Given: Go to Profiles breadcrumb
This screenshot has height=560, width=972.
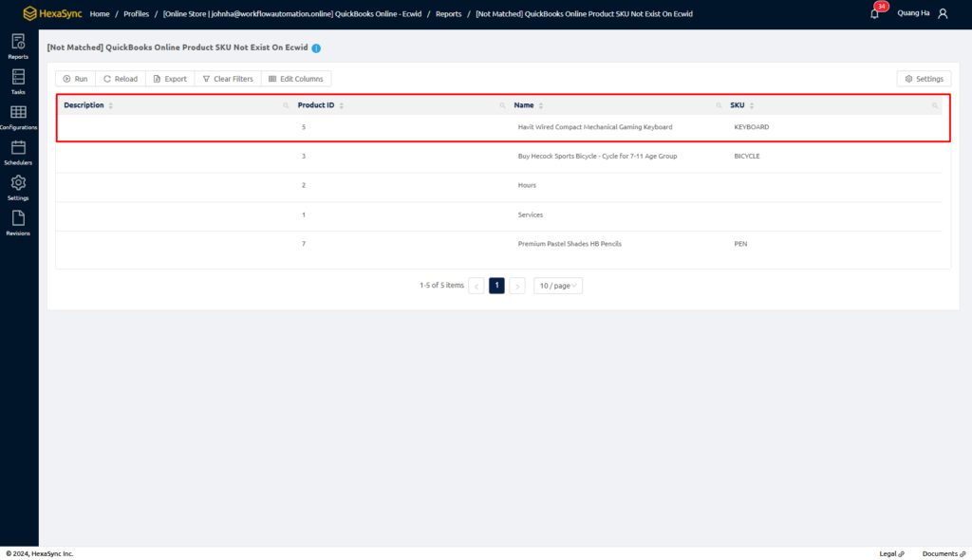Looking at the screenshot, I should [x=136, y=13].
